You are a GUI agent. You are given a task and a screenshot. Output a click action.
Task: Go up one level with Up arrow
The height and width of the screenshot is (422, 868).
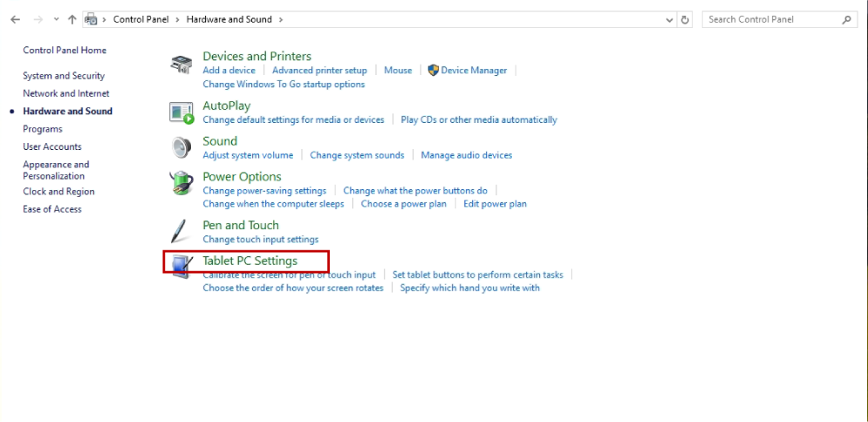72,19
